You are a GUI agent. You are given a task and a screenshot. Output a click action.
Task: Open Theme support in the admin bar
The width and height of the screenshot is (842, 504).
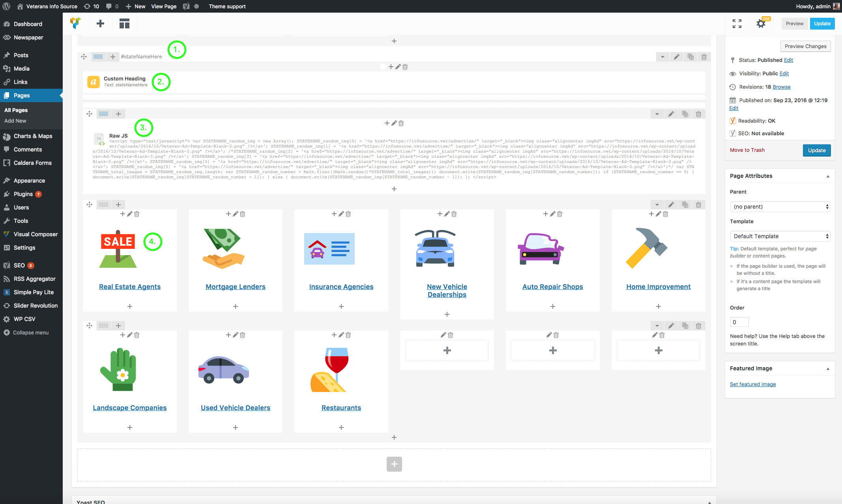(227, 6)
